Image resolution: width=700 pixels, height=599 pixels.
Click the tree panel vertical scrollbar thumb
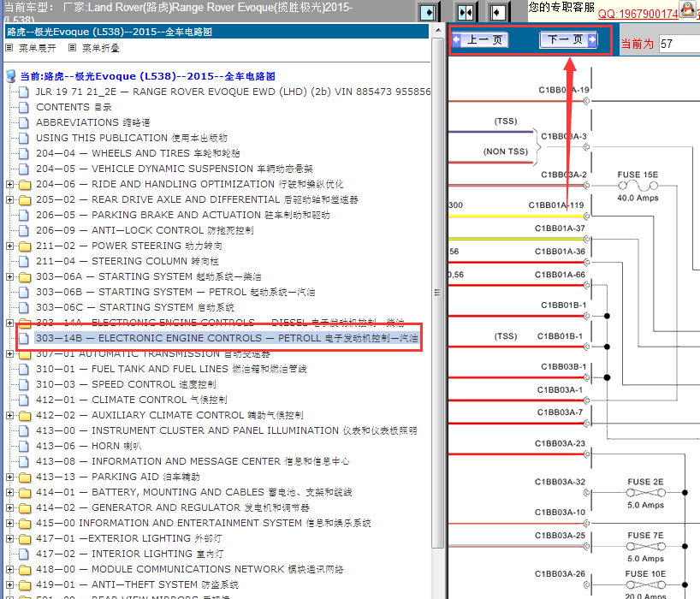pos(438,293)
